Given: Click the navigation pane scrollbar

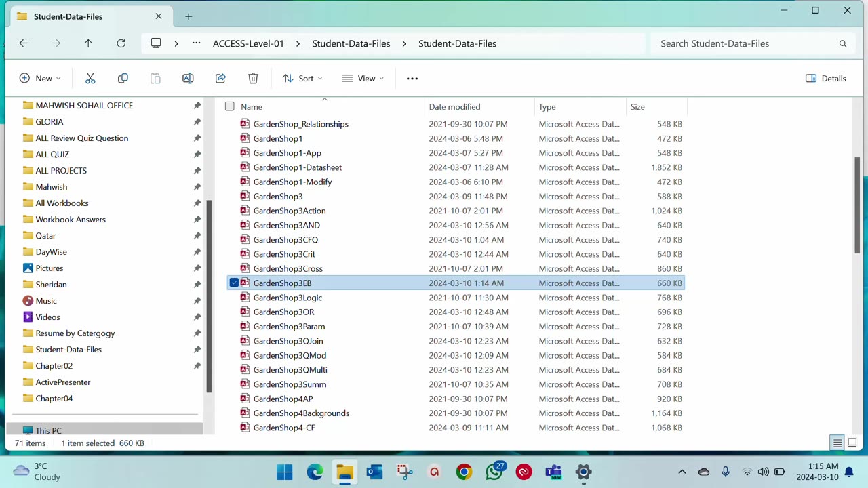Looking at the screenshot, I should coord(209,296).
